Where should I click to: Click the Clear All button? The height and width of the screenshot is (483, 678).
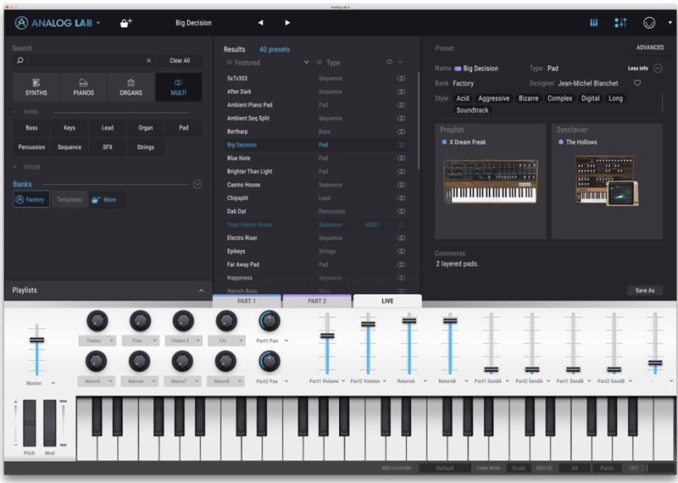pos(179,61)
